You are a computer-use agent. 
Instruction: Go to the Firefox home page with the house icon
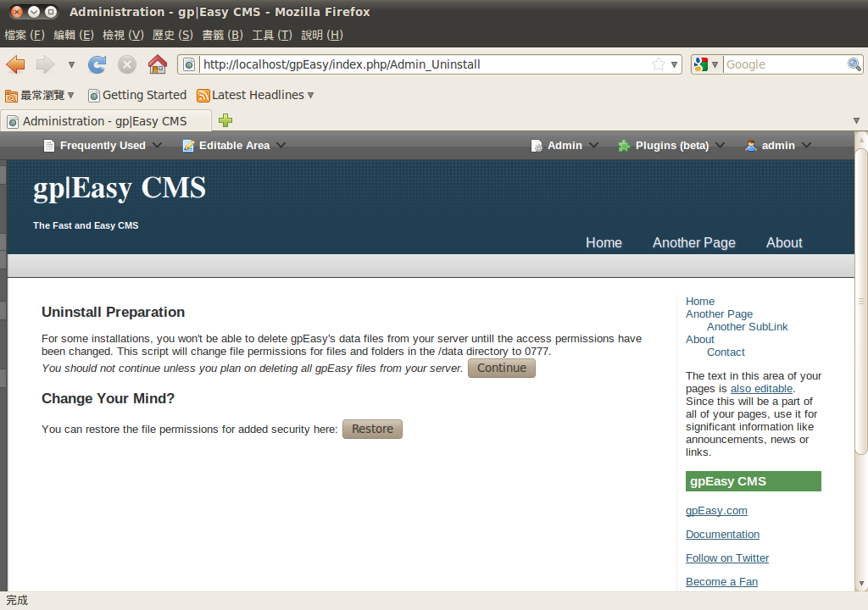pyautogui.click(x=158, y=64)
